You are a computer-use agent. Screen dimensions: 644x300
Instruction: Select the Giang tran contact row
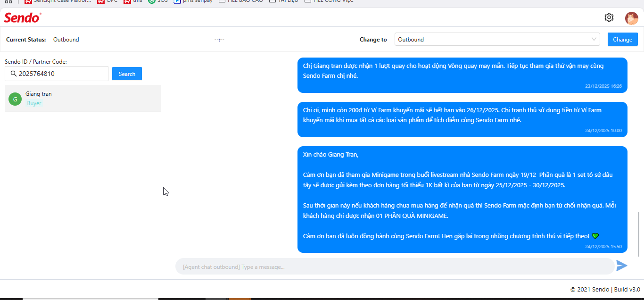(x=83, y=99)
